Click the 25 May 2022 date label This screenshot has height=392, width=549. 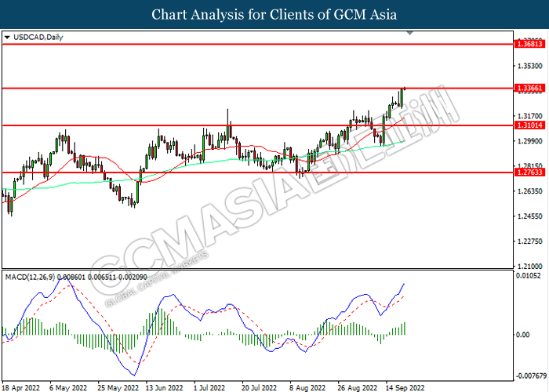coord(118,387)
